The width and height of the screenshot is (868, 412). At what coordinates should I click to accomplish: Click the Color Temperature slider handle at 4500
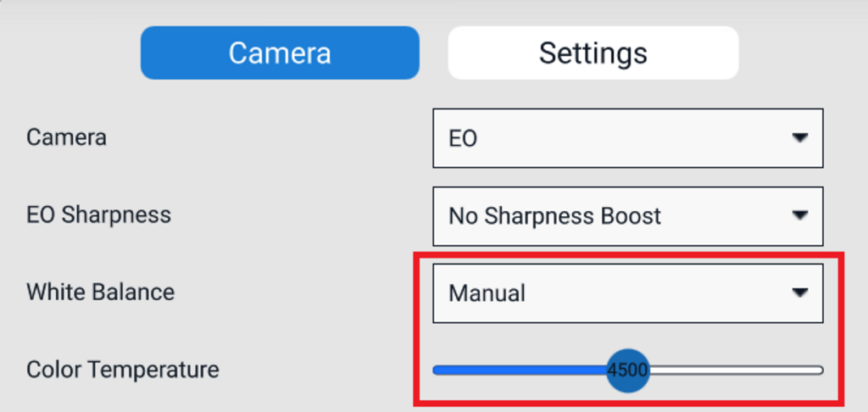click(628, 370)
